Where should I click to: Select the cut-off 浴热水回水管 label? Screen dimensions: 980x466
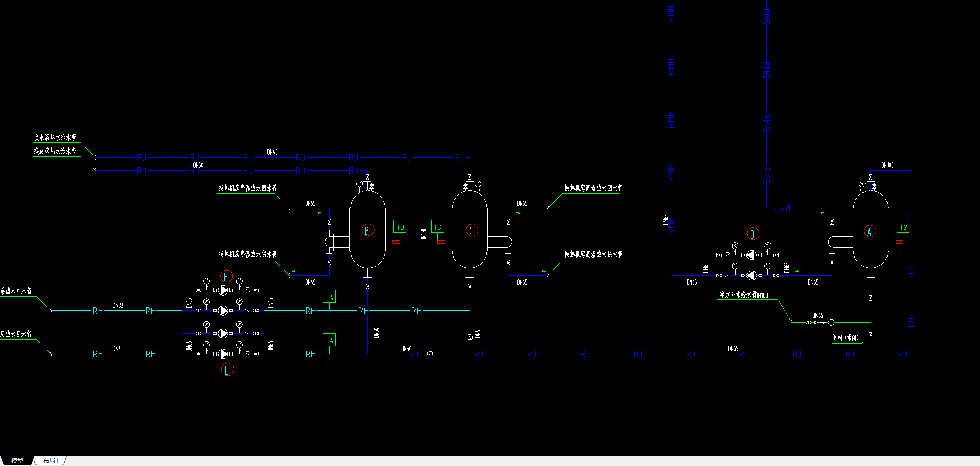(16, 291)
